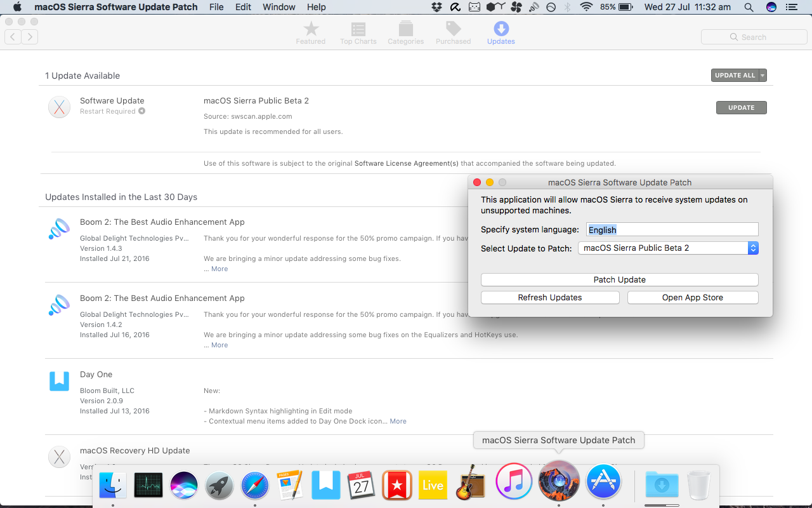Open macOS Sierra Software Update Patch menu
The image size is (812, 508).
click(115, 7)
